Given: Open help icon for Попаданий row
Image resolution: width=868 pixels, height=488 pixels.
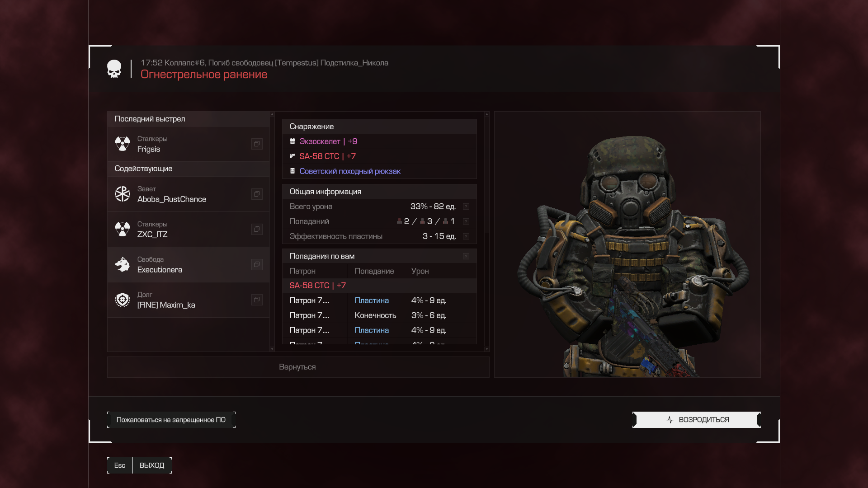Looking at the screenshot, I should [x=466, y=221].
